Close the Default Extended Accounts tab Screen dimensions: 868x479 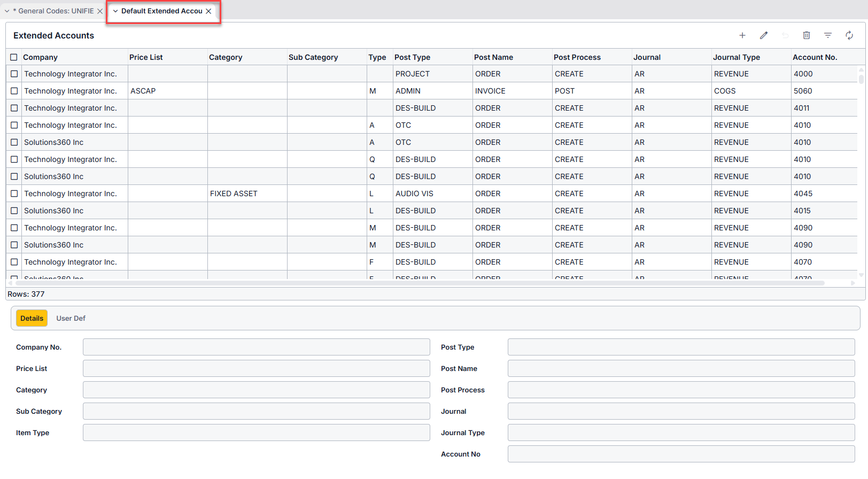208,11
